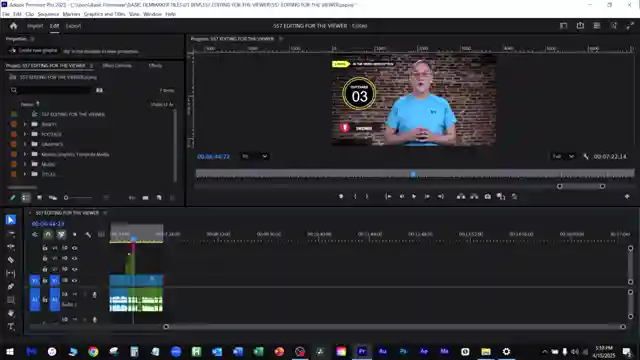Open the Full playback resolution dropdown
The image size is (640, 360).
click(563, 156)
